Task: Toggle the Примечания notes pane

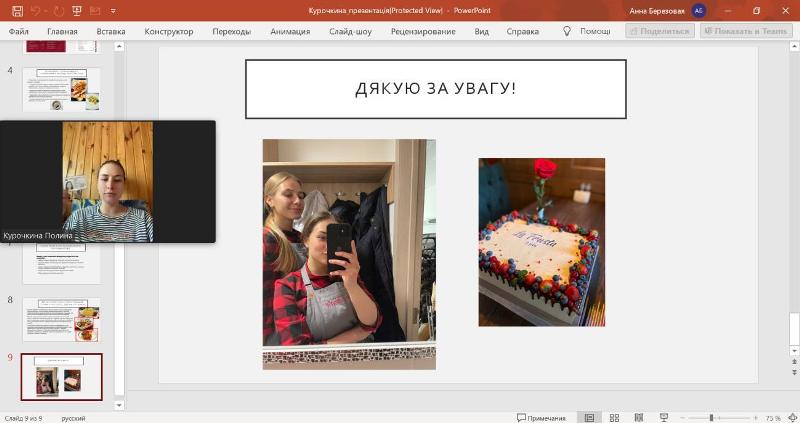Action: (x=541, y=417)
